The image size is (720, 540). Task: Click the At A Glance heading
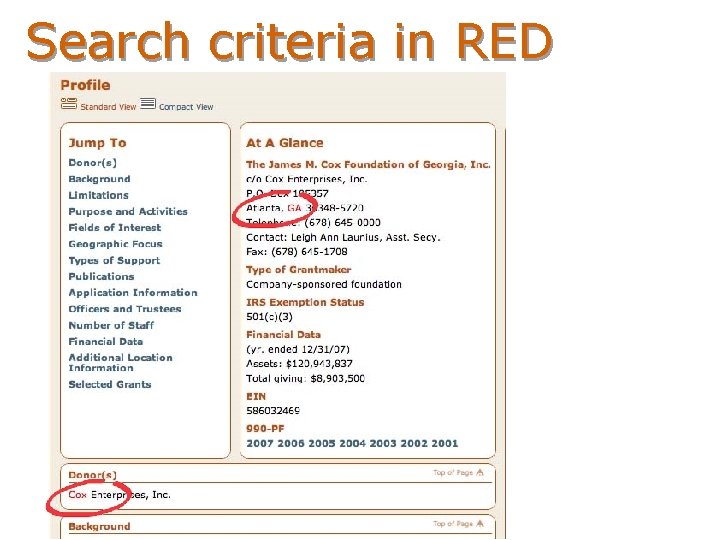click(x=285, y=143)
